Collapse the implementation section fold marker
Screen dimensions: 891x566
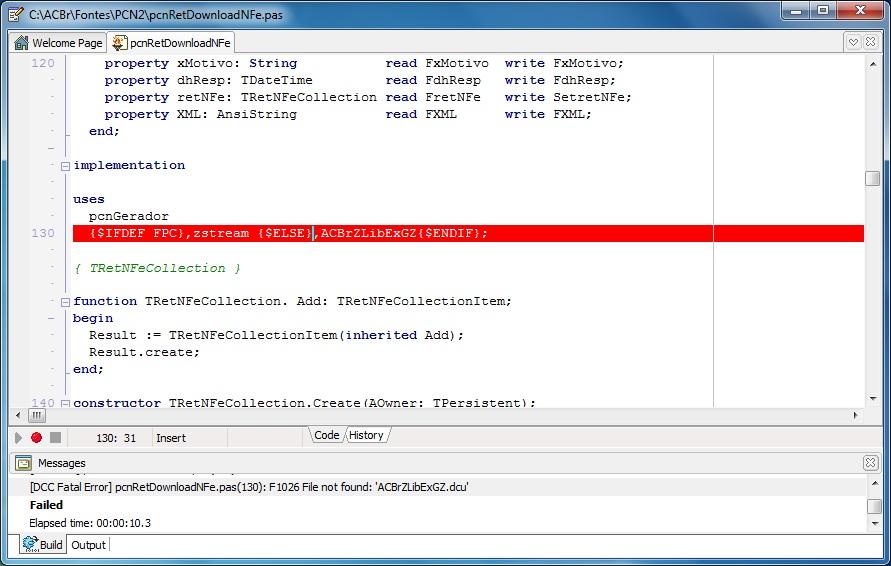click(x=65, y=166)
